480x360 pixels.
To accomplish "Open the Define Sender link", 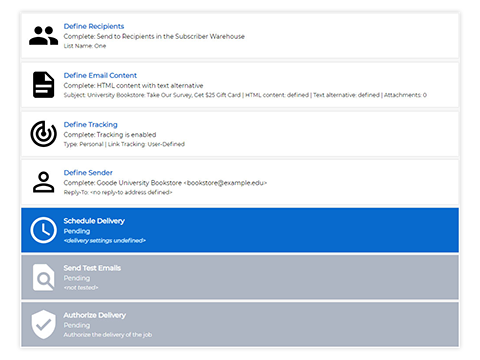I will [x=88, y=173].
